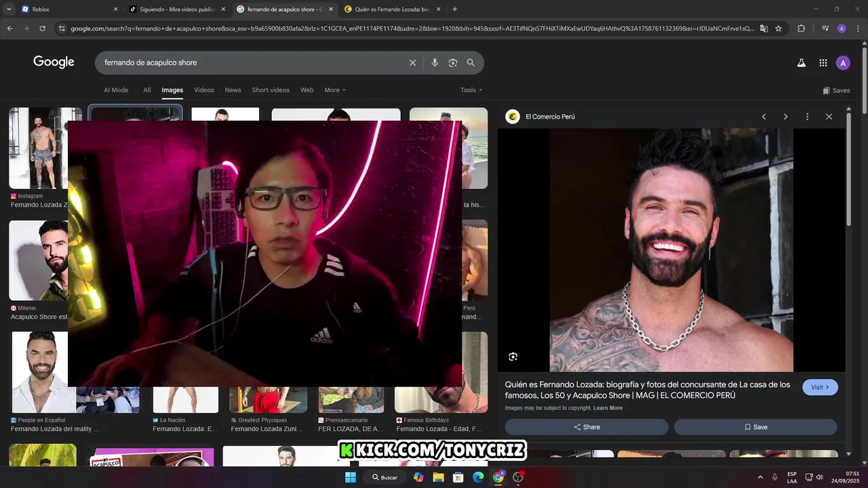Switch to Short videos tab

point(271,90)
